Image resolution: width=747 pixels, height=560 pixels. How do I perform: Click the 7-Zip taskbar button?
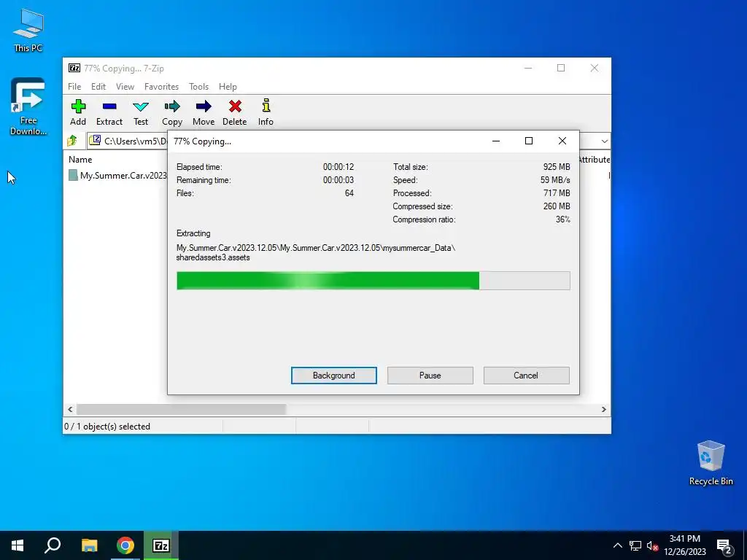coord(161,545)
